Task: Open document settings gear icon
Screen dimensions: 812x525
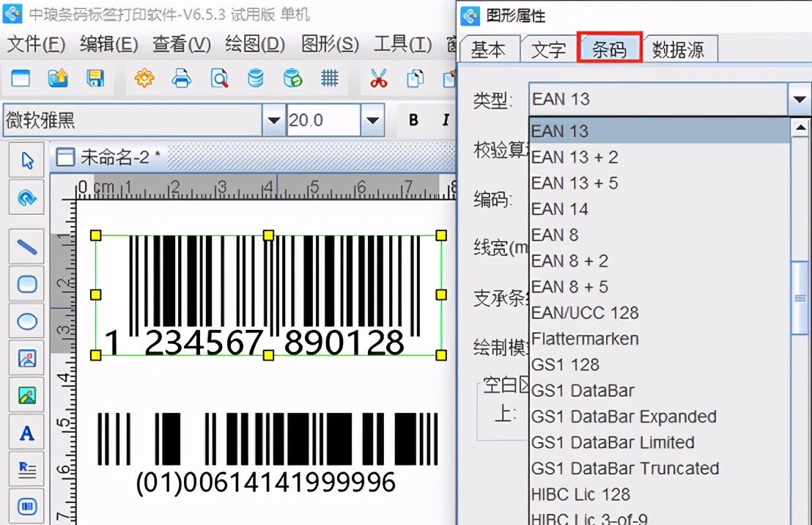Action: (x=144, y=78)
